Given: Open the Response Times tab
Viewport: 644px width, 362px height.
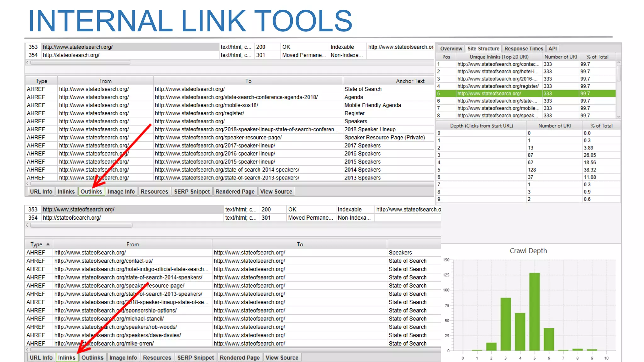Looking at the screenshot, I should click(524, 48).
